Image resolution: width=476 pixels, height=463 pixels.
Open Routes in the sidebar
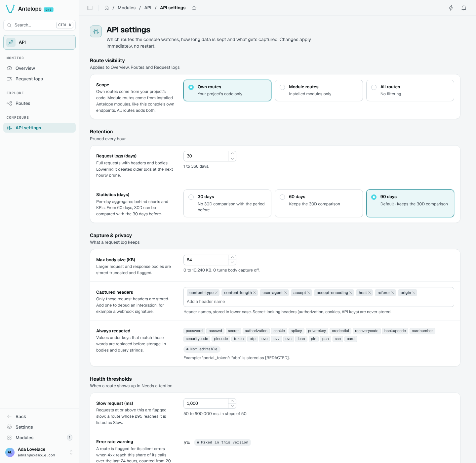pyautogui.click(x=39, y=103)
